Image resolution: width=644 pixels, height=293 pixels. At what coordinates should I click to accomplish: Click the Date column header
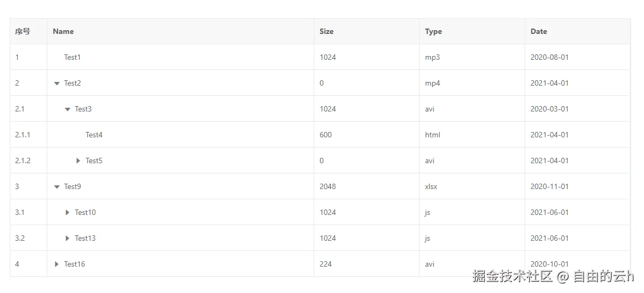539,31
